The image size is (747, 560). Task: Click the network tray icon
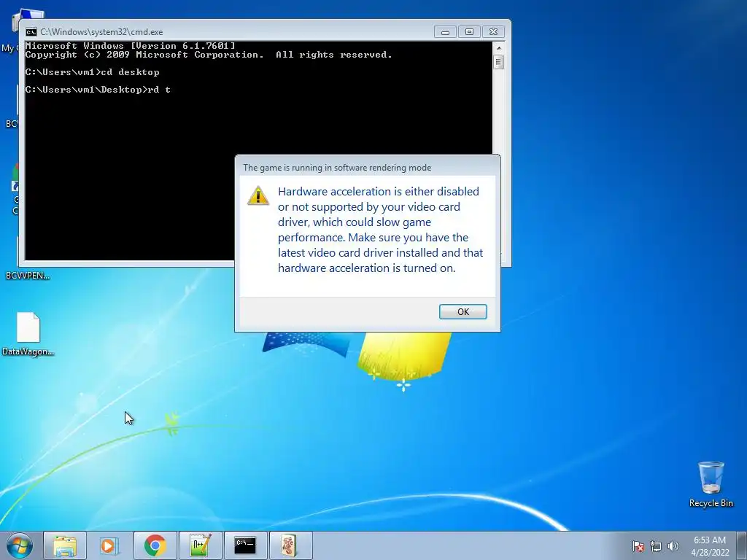(656, 546)
